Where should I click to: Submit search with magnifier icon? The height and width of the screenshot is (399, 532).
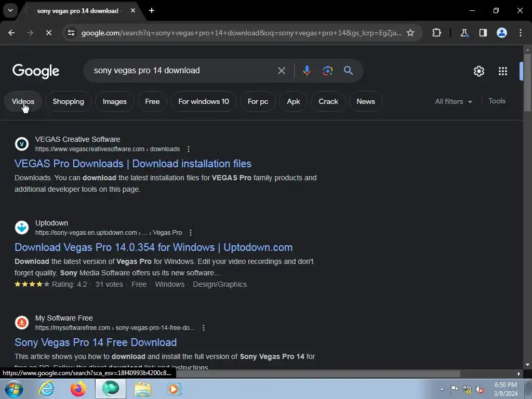[x=348, y=71]
